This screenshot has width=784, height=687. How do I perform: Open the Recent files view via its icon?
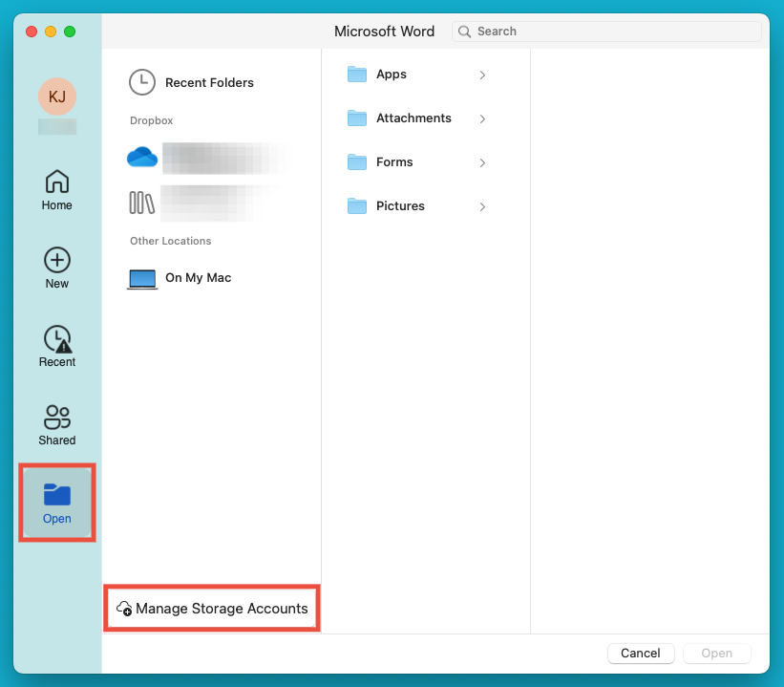[56, 338]
